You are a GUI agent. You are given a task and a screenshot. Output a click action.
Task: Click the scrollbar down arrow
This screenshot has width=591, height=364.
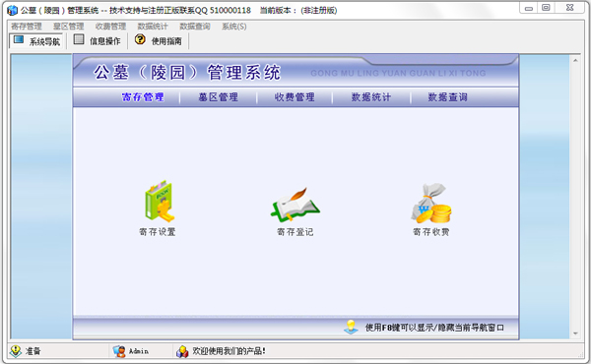pyautogui.click(x=575, y=334)
